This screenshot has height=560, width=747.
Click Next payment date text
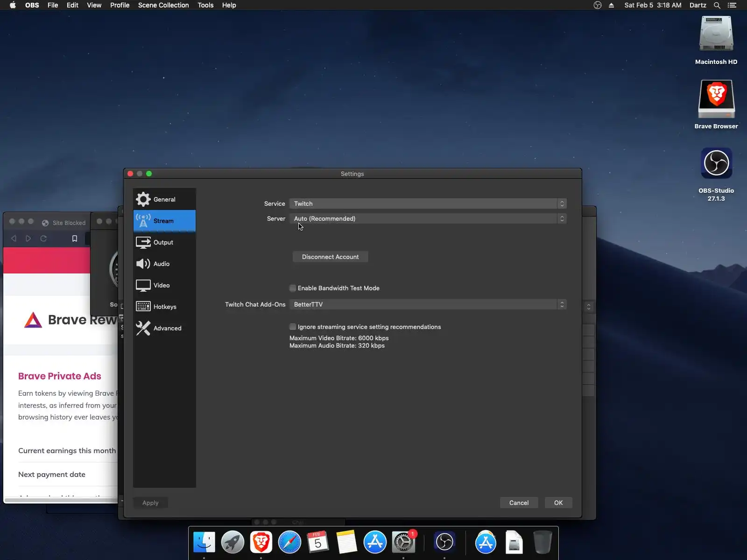click(x=52, y=475)
